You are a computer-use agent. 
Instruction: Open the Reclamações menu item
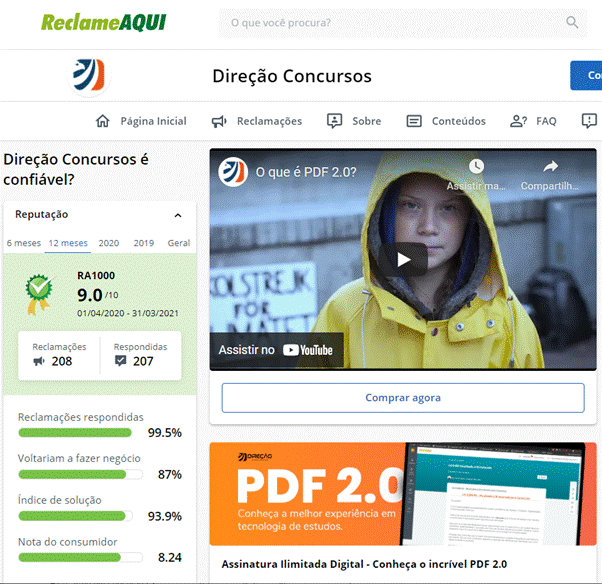[x=256, y=121]
